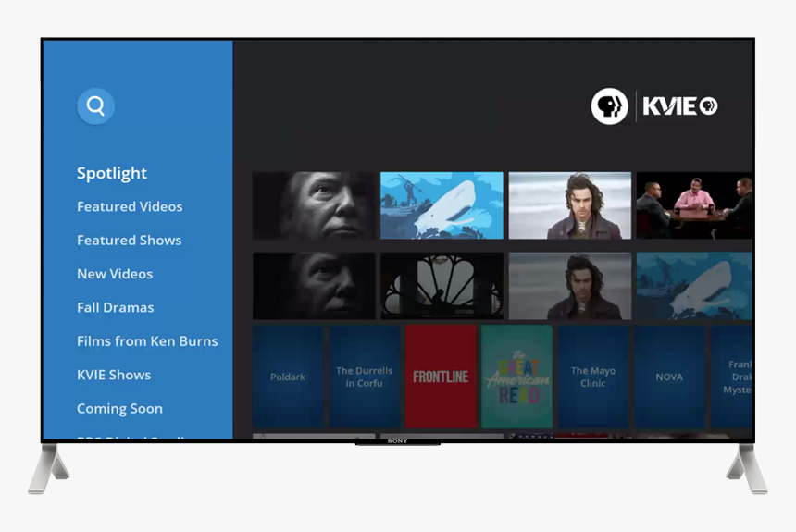Image resolution: width=796 pixels, height=532 pixels.
Task: Select Spotlight in the sidebar
Action: click(x=112, y=173)
